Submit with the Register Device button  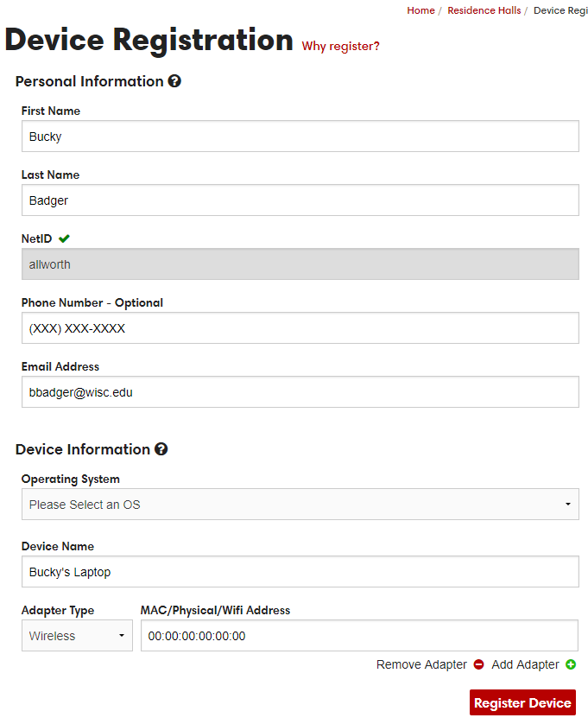pos(522,702)
